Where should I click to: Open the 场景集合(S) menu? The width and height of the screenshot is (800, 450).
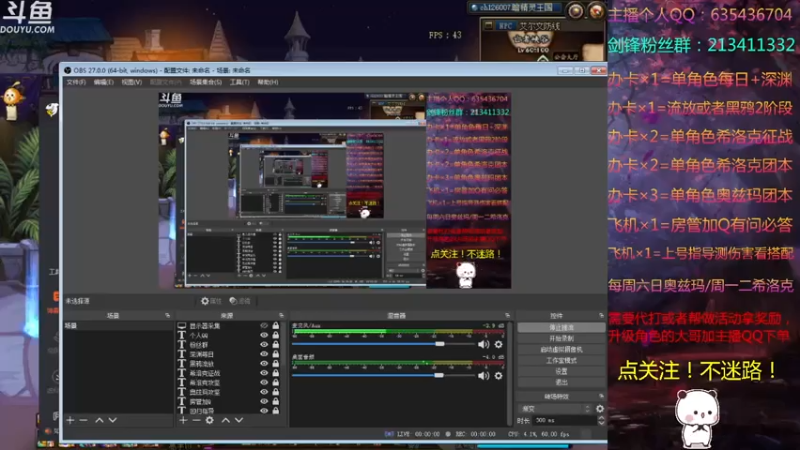(206, 82)
